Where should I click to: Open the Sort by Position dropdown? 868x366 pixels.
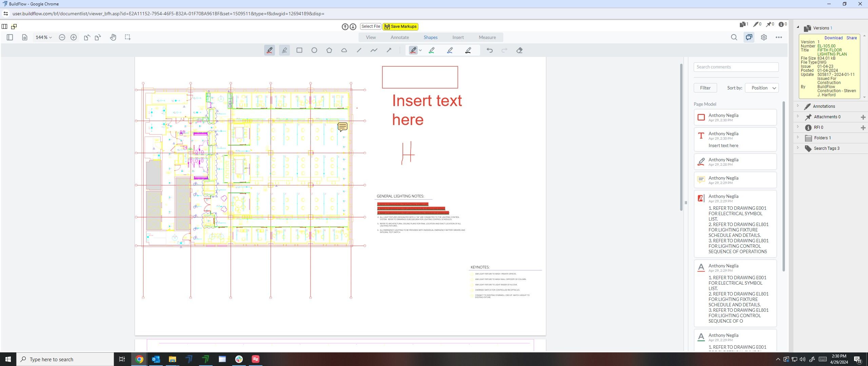pos(762,88)
